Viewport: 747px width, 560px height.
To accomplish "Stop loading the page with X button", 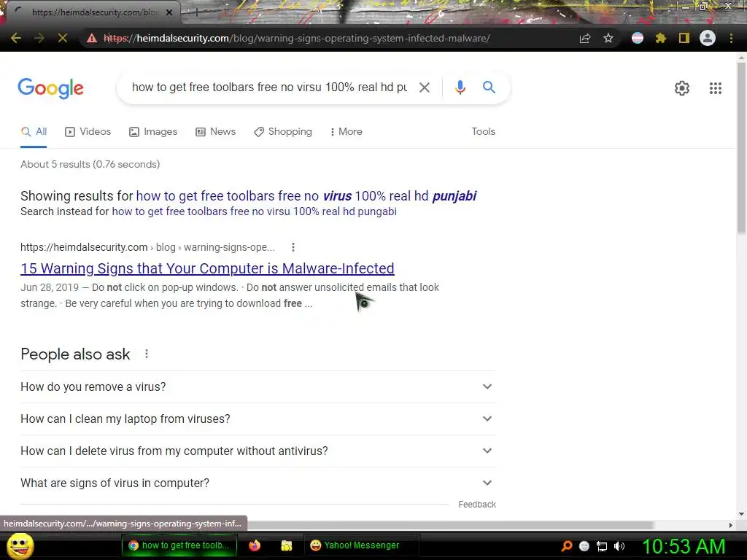I will click(x=63, y=38).
